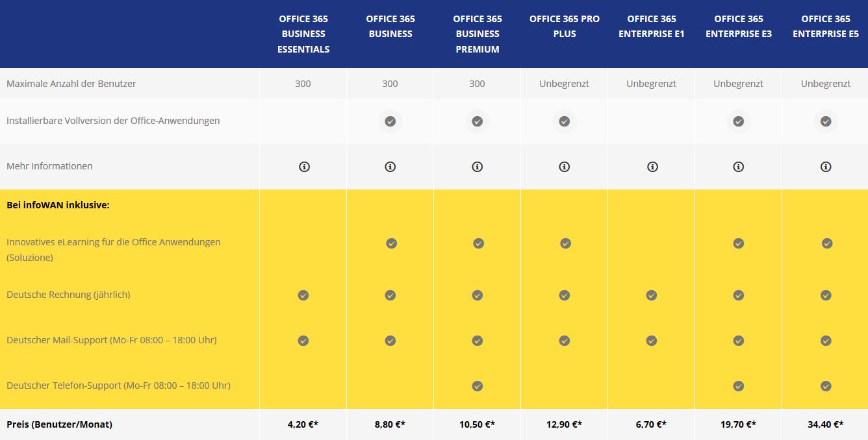The image size is (868, 440).
Task: Open info icon for Enterprise E3 plan
Action: pos(739,167)
